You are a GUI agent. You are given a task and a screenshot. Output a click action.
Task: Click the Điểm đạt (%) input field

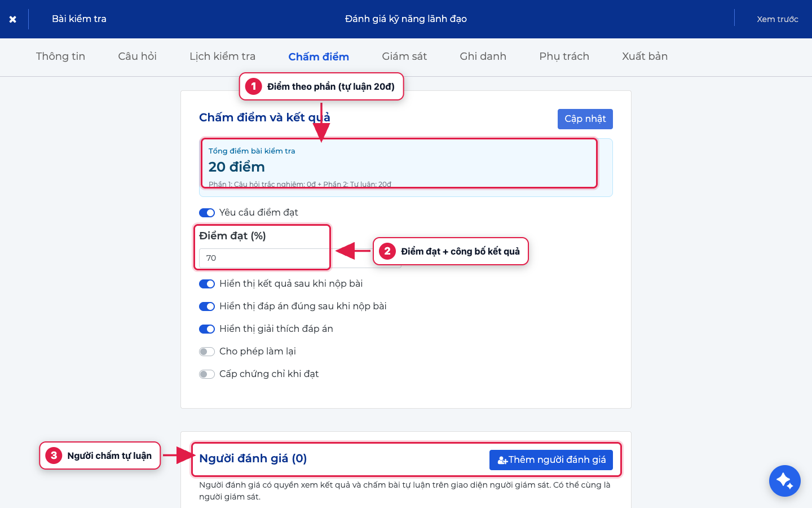point(300,258)
